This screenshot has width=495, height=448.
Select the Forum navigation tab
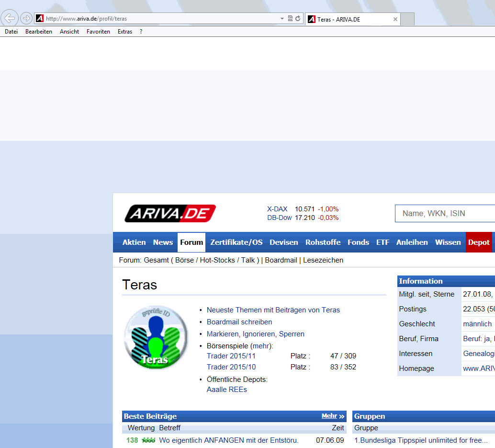191,242
